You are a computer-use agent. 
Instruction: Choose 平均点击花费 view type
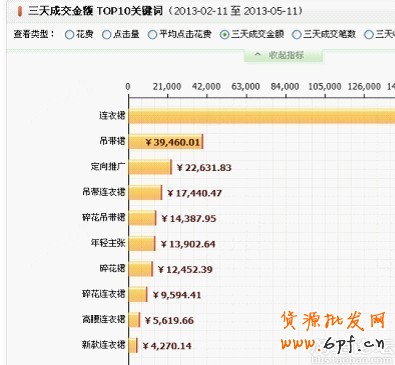coord(152,34)
